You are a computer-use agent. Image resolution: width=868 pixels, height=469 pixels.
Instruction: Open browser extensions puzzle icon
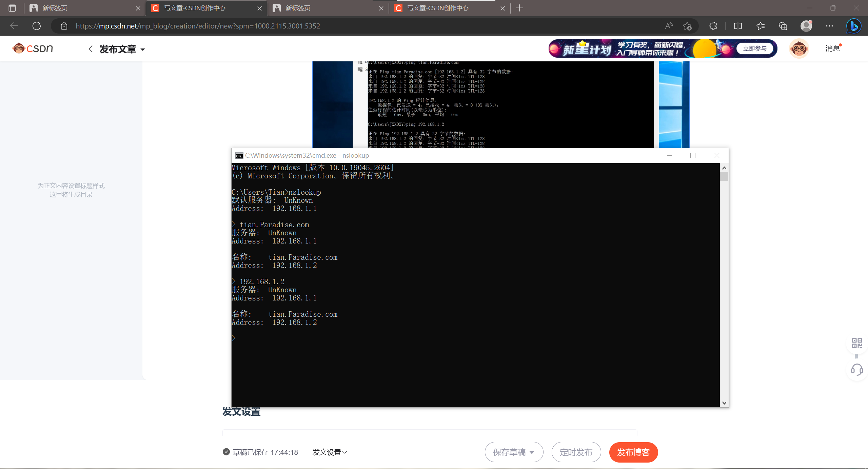point(713,26)
